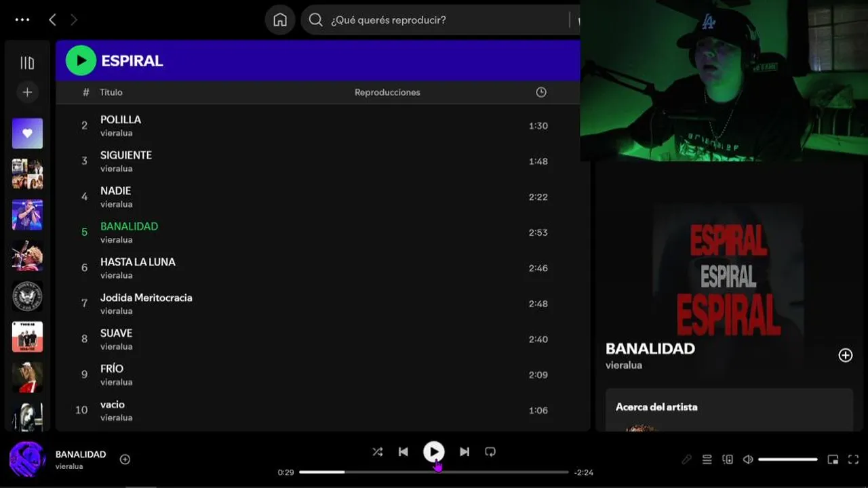Click the magnifier search icon
The width and height of the screenshot is (868, 488).
coord(315,20)
